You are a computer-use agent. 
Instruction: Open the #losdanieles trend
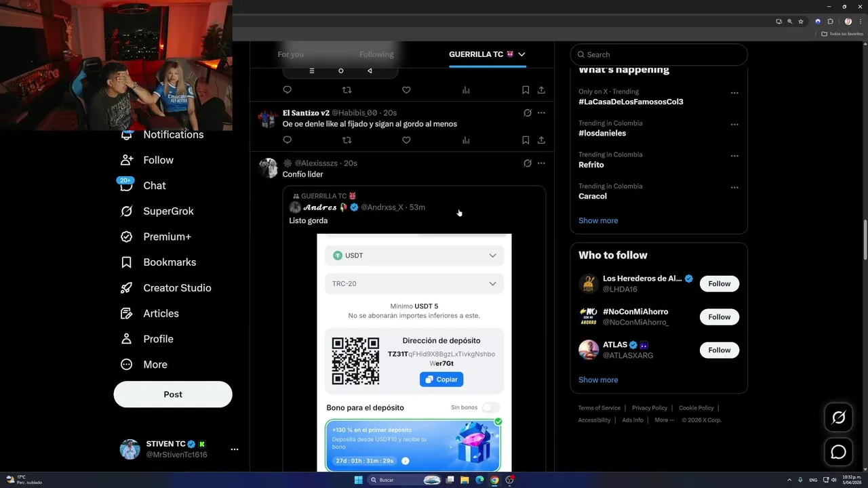click(x=602, y=134)
